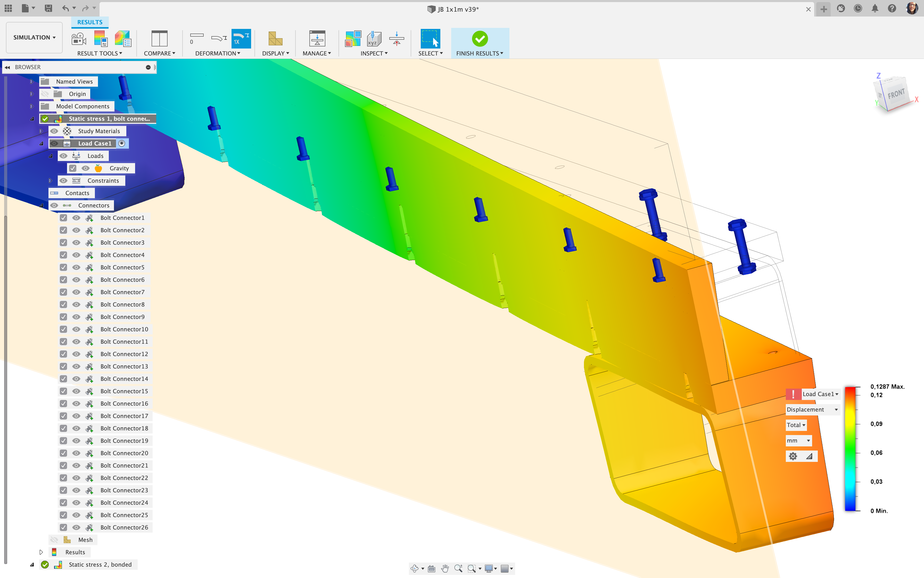
Task: Expand the Constraints tree node
Action: [50, 180]
